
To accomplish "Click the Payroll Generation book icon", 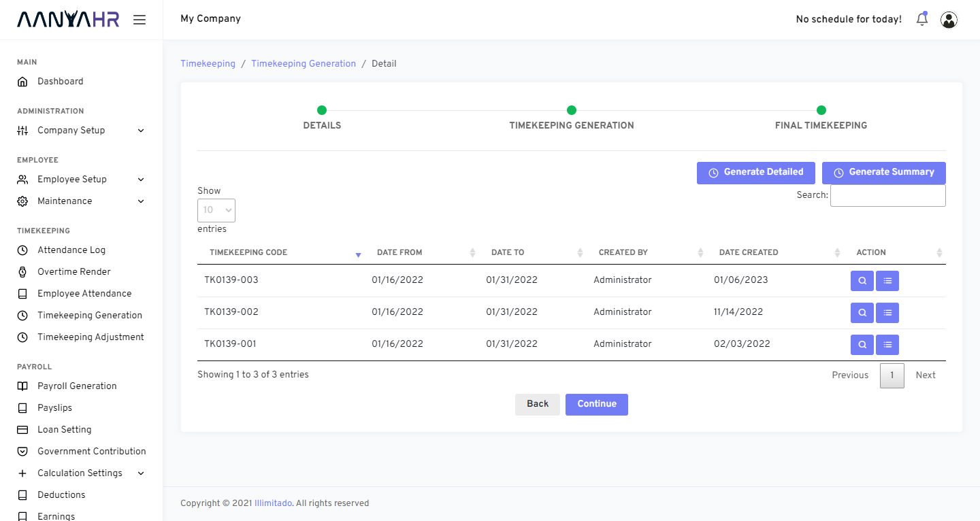I will [x=22, y=386].
